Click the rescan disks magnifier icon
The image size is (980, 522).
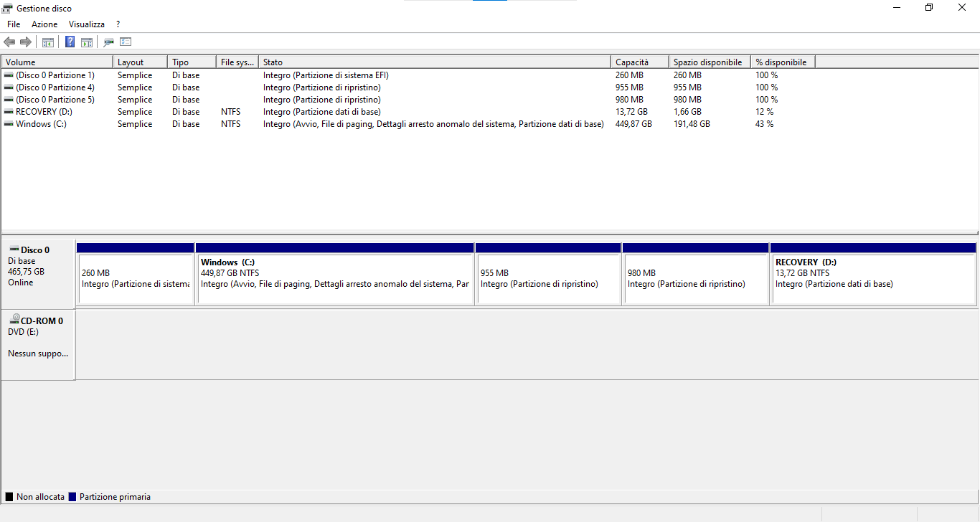coord(108,42)
